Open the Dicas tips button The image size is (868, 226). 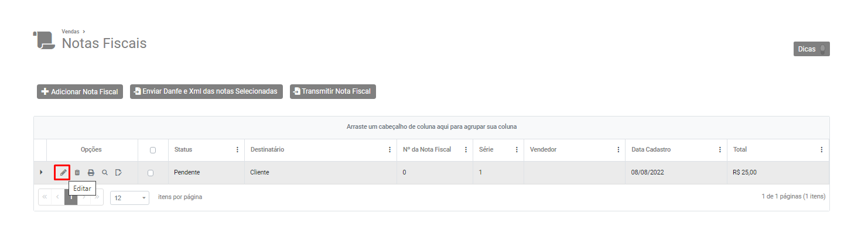click(x=811, y=49)
